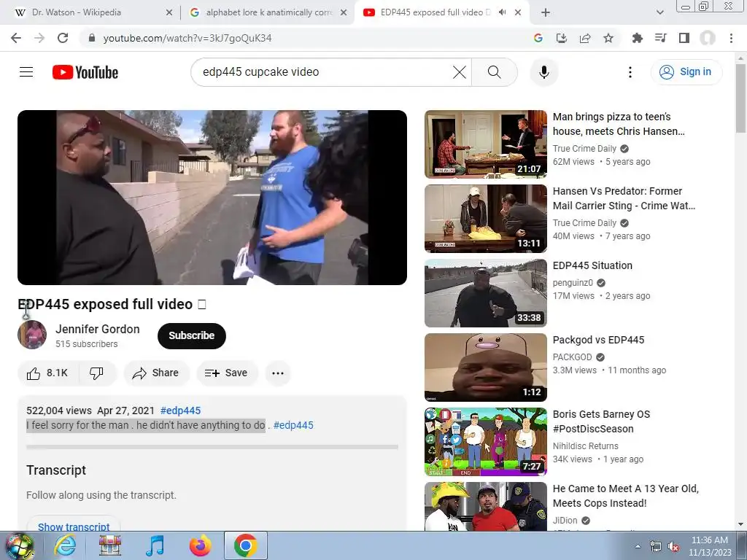This screenshot has height=560, width=747.
Task: Bookmark this page with star icon
Action: (608, 38)
